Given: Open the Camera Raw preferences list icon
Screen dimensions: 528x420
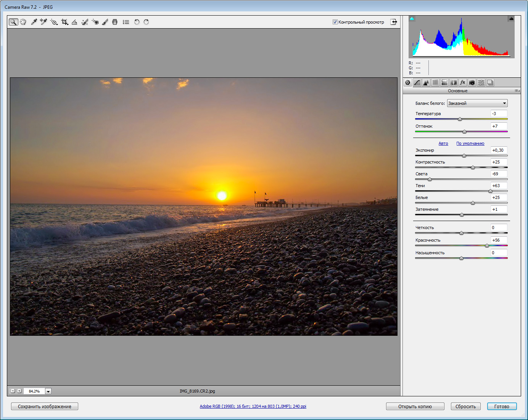Looking at the screenshot, I should click(126, 22).
